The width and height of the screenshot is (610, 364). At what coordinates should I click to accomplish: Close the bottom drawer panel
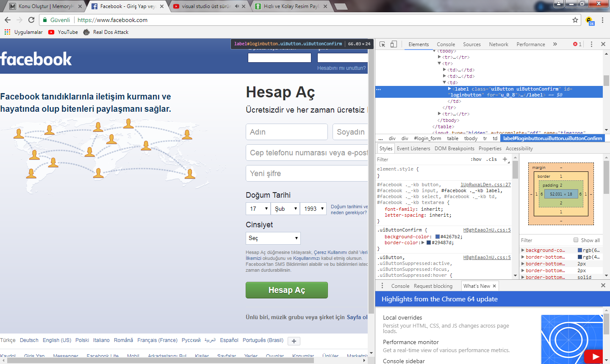pos(603,286)
